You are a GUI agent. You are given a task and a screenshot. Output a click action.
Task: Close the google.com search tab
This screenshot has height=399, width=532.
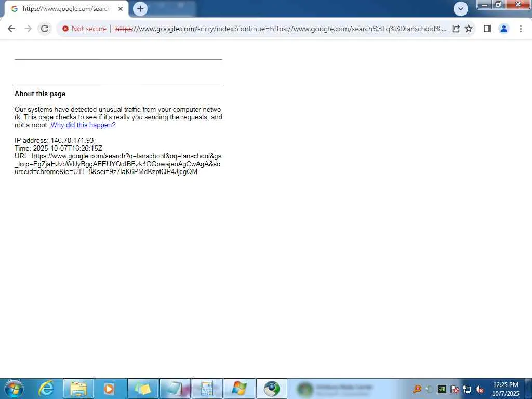(x=121, y=9)
